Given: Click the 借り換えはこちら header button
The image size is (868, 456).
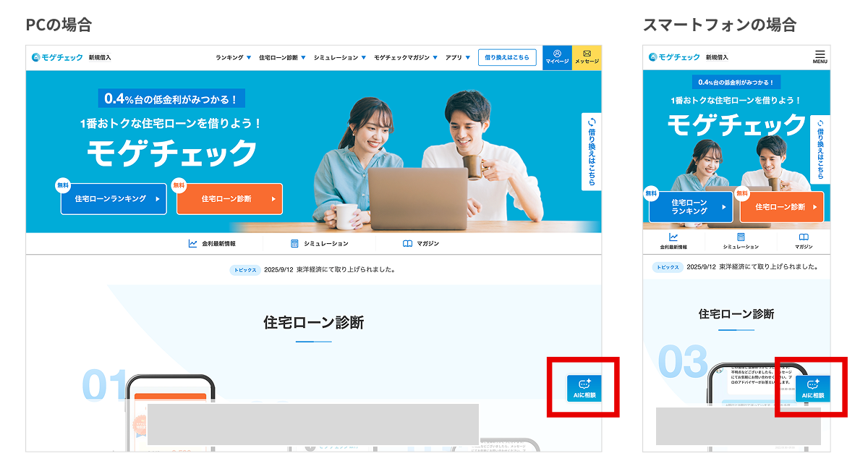Looking at the screenshot, I should [507, 56].
